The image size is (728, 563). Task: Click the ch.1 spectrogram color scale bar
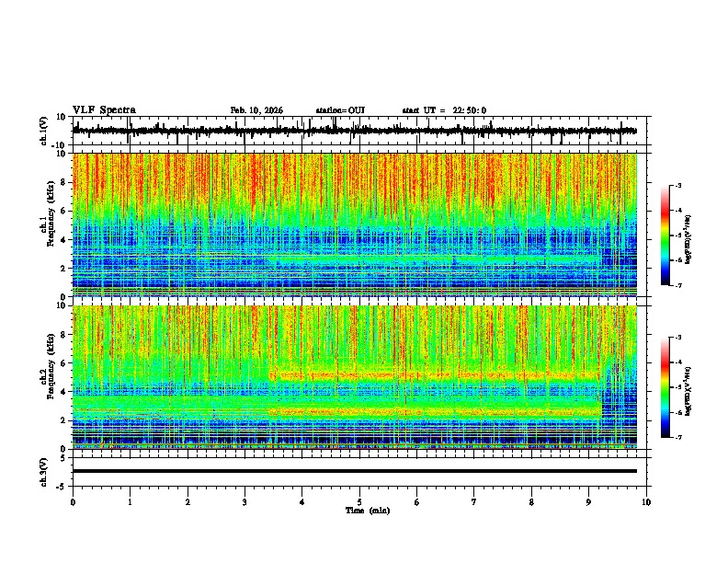point(665,236)
